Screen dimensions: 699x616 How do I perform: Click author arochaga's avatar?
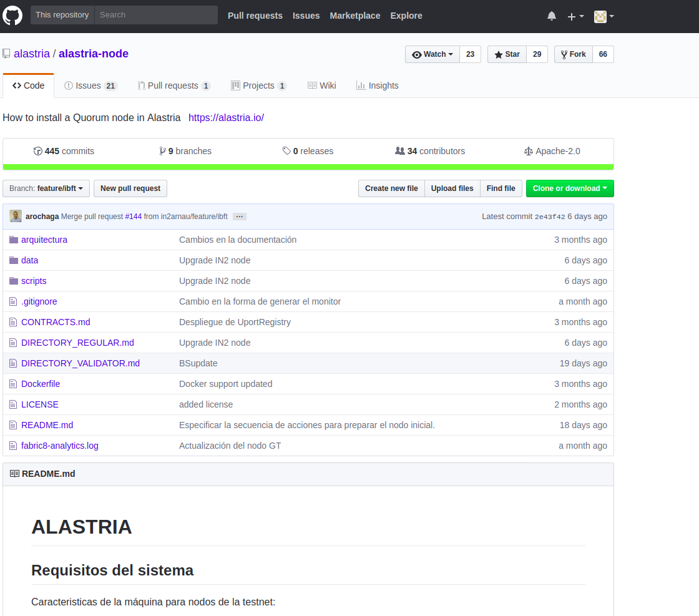pos(16,217)
